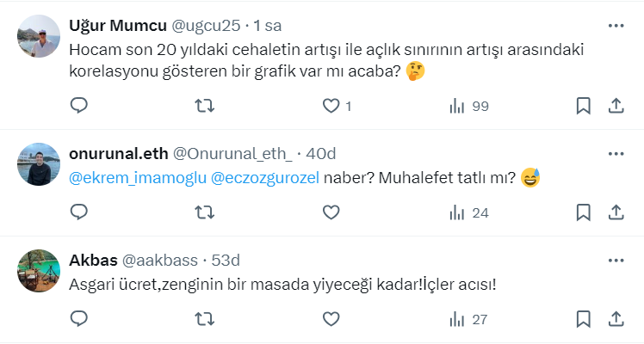Reply to Akbas's tweet
Screen dimensions: 644x344
[x=78, y=319]
